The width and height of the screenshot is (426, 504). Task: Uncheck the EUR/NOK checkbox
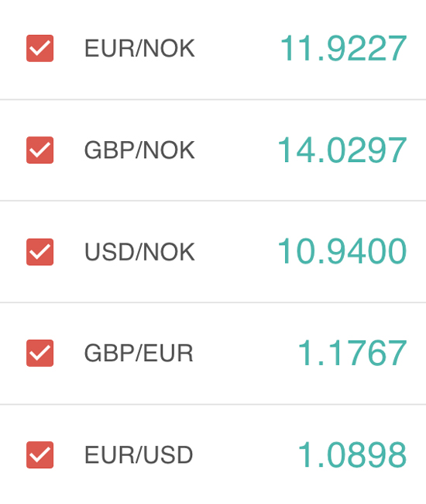point(40,48)
